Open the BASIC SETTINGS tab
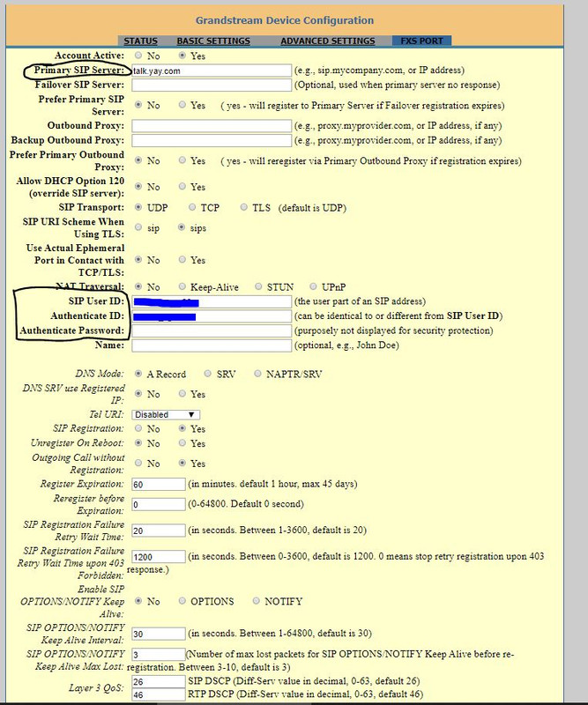This screenshot has height=705, width=588. [x=213, y=41]
